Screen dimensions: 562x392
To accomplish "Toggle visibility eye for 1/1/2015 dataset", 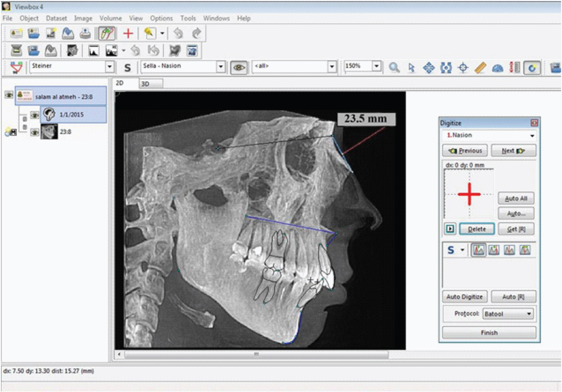I will (x=35, y=115).
